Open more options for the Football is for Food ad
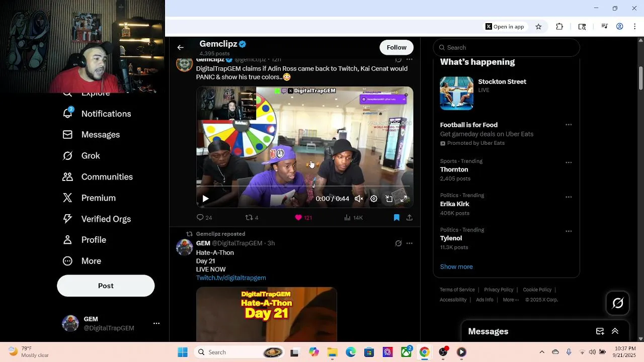Image resolution: width=644 pixels, height=362 pixels. pyautogui.click(x=569, y=125)
